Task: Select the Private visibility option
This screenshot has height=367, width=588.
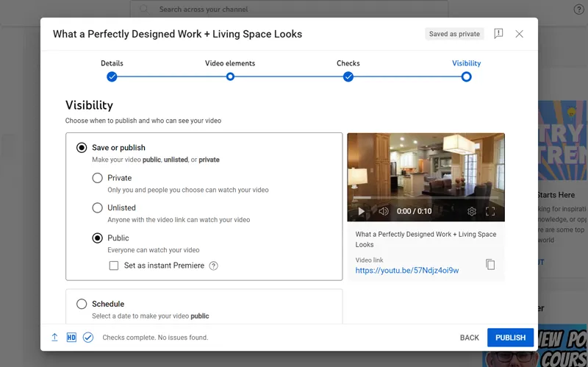Action: [x=97, y=178]
